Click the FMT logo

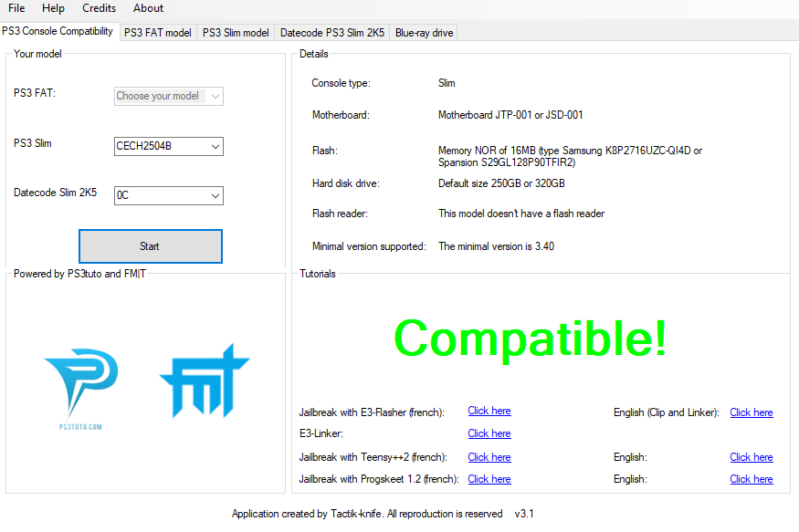(x=205, y=381)
